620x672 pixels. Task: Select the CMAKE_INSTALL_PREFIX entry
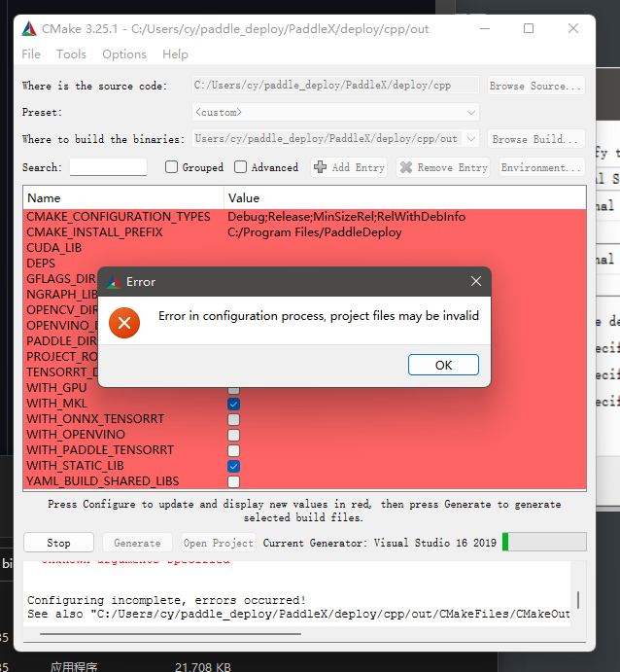94,232
